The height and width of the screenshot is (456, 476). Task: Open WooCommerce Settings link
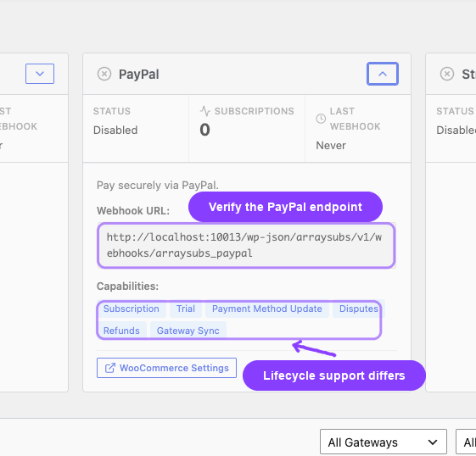click(x=166, y=368)
